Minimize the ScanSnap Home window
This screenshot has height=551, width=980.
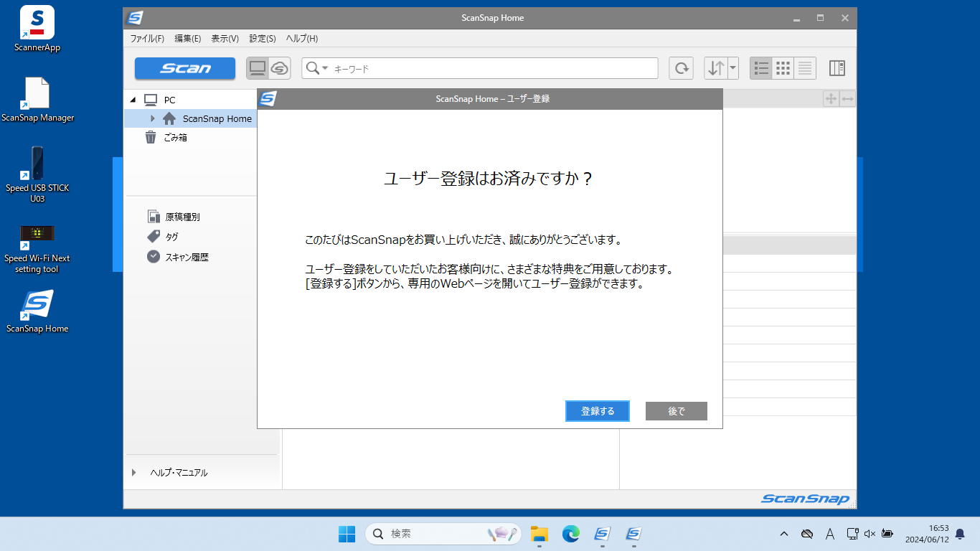click(x=796, y=18)
